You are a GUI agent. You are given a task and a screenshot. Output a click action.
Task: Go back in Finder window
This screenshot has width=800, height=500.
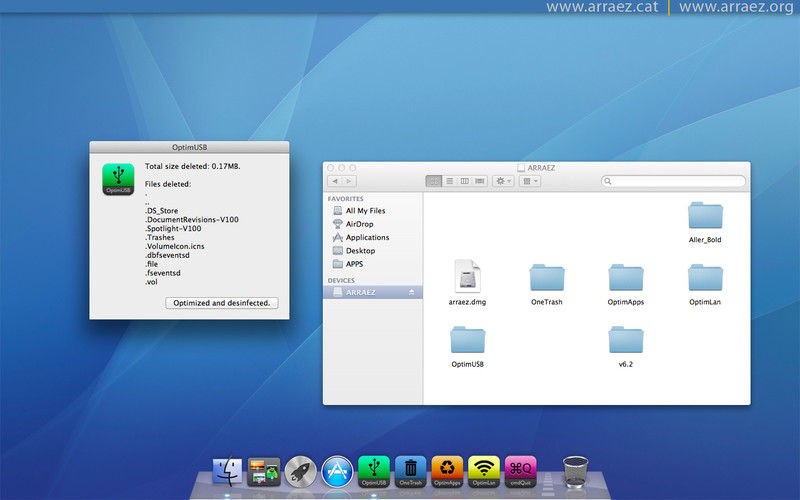tap(335, 181)
